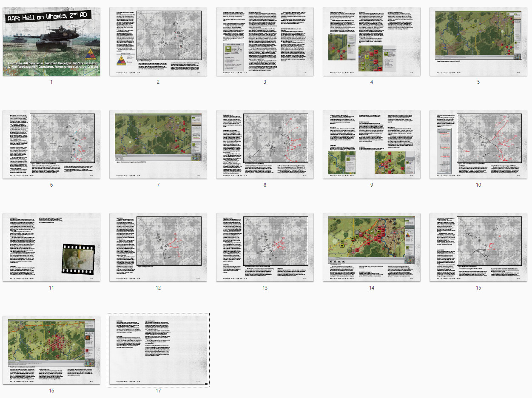Select page 6 thumbnail

tap(51, 145)
